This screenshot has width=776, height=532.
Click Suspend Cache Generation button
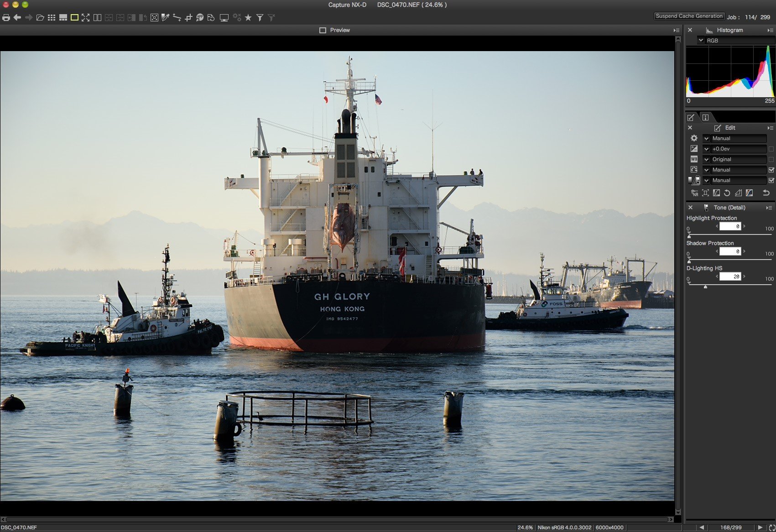689,16
